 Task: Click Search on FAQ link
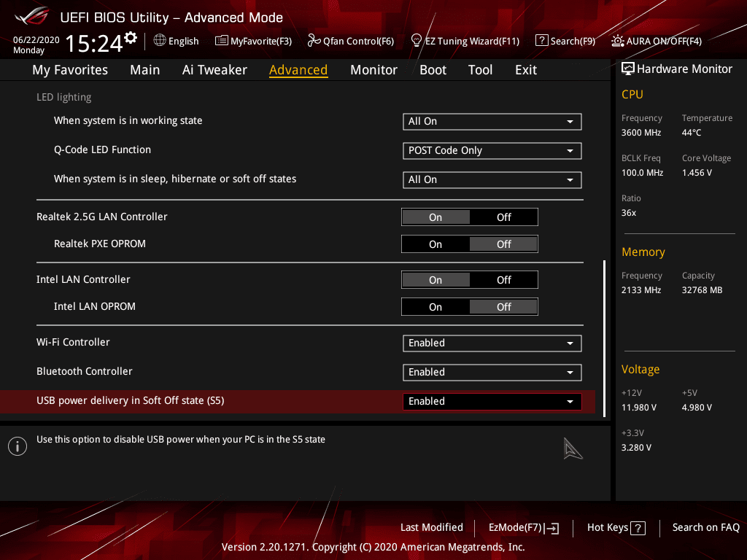point(705,527)
